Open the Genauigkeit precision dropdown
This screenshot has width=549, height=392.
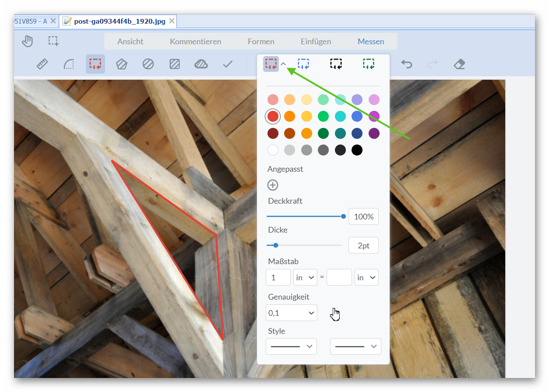coord(292,313)
